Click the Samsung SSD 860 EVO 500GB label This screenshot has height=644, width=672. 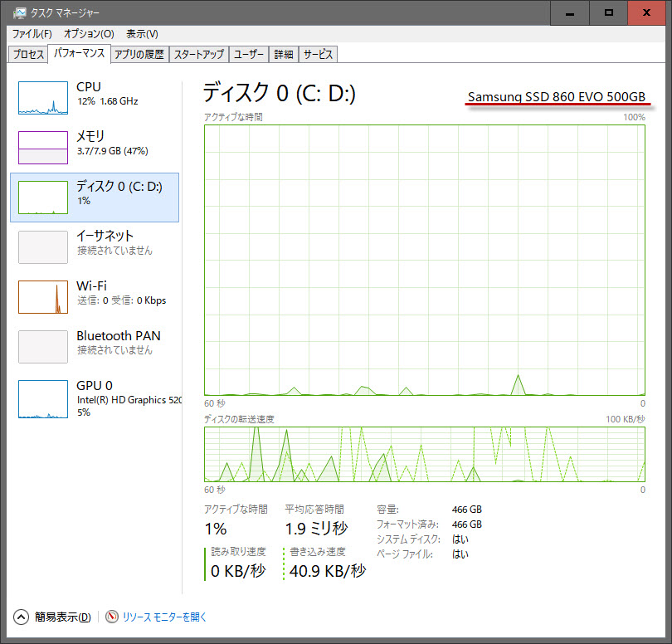(x=557, y=97)
